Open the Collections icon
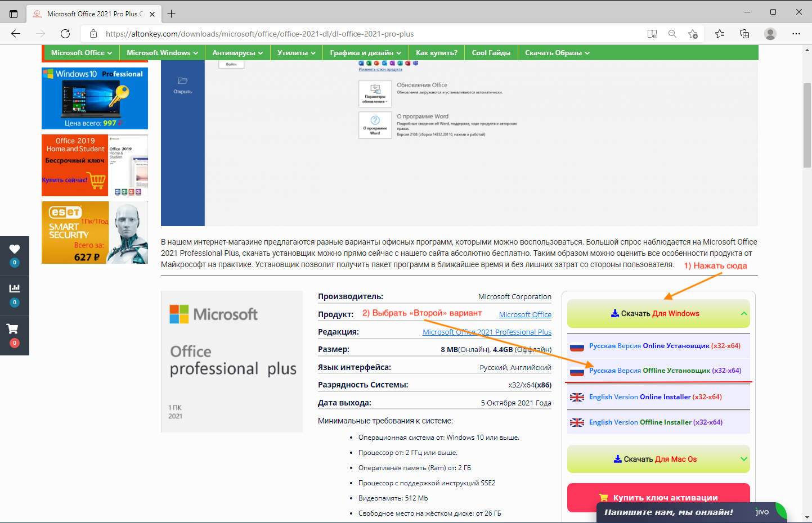Image resolution: width=812 pixels, height=523 pixels. point(744,34)
